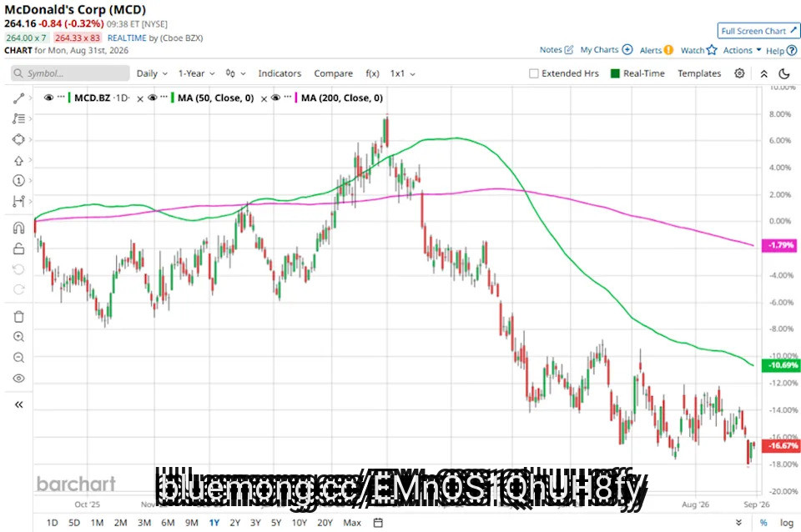Collapse the left drawing toolbar
The image size is (801, 532).
tap(19, 405)
